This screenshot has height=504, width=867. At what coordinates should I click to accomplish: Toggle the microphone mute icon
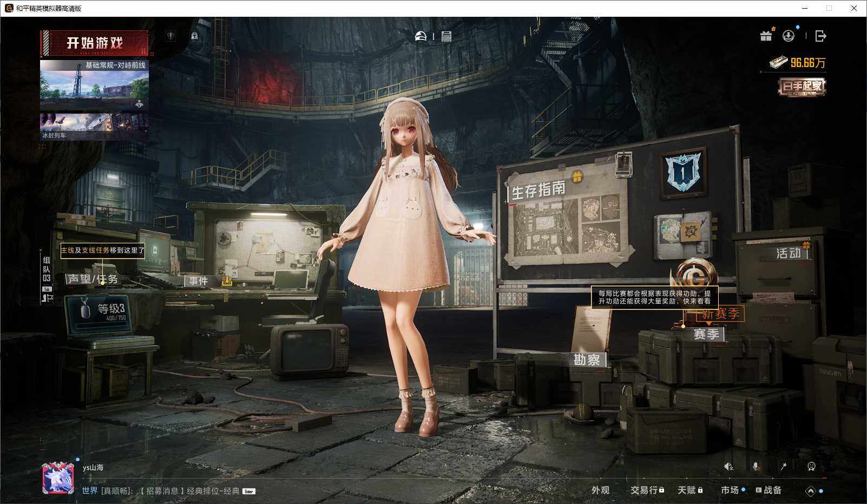756,466
